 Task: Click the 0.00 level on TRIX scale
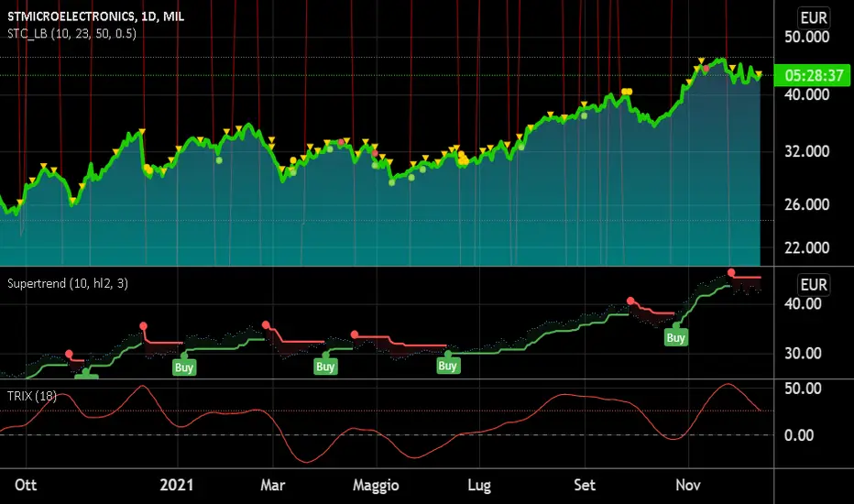coord(807,435)
